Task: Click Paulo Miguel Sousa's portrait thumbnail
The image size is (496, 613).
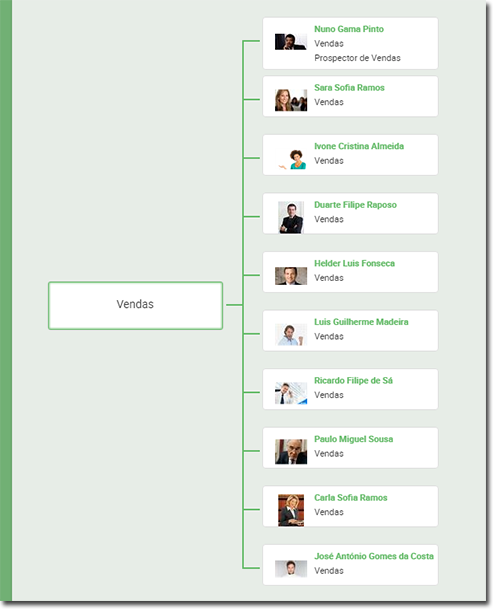Action: tap(291, 452)
